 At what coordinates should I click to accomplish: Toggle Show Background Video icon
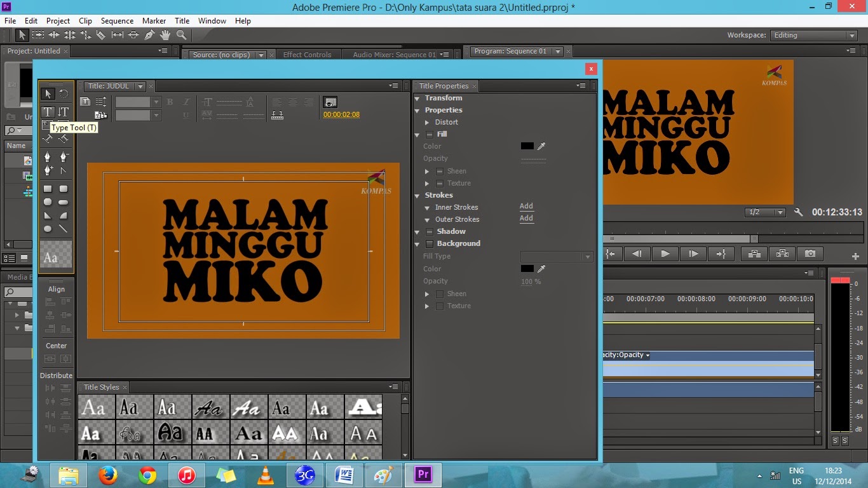click(x=330, y=102)
